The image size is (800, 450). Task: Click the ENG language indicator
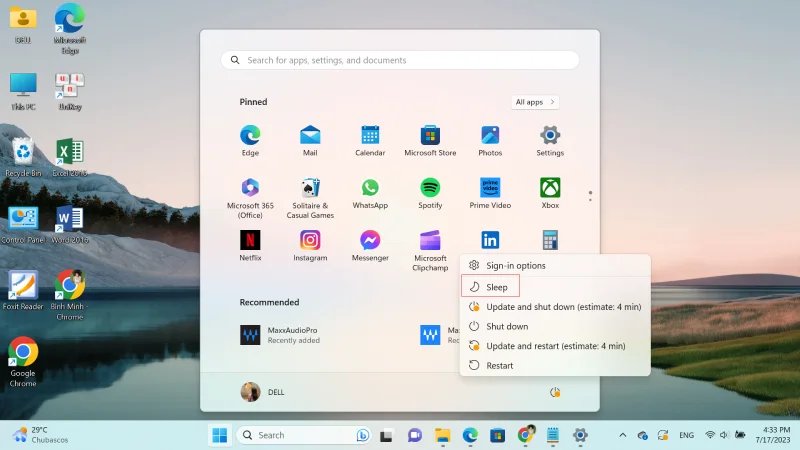tap(686, 435)
